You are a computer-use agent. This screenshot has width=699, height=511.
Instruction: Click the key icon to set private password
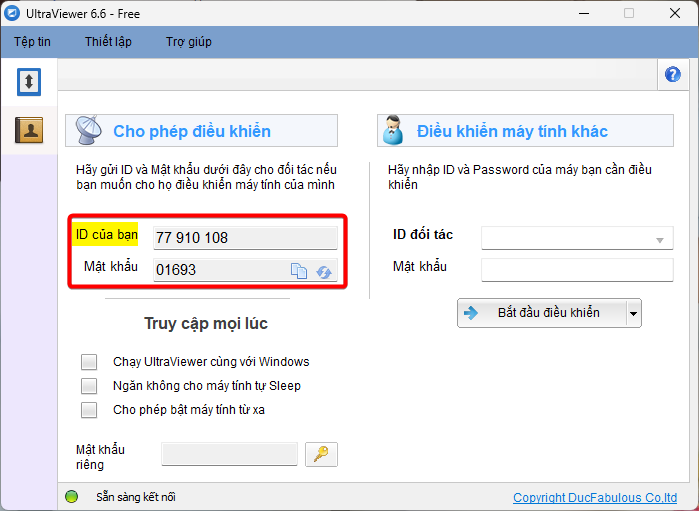pos(321,454)
